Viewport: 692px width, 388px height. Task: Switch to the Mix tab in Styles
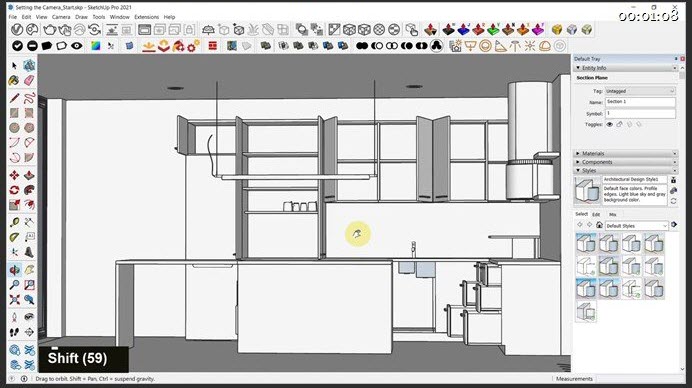pyautogui.click(x=613, y=214)
